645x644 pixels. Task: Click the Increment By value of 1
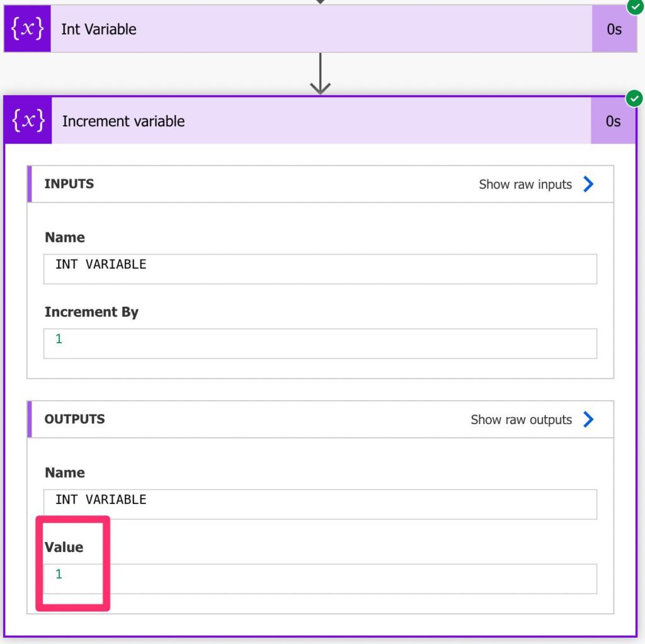click(x=321, y=342)
